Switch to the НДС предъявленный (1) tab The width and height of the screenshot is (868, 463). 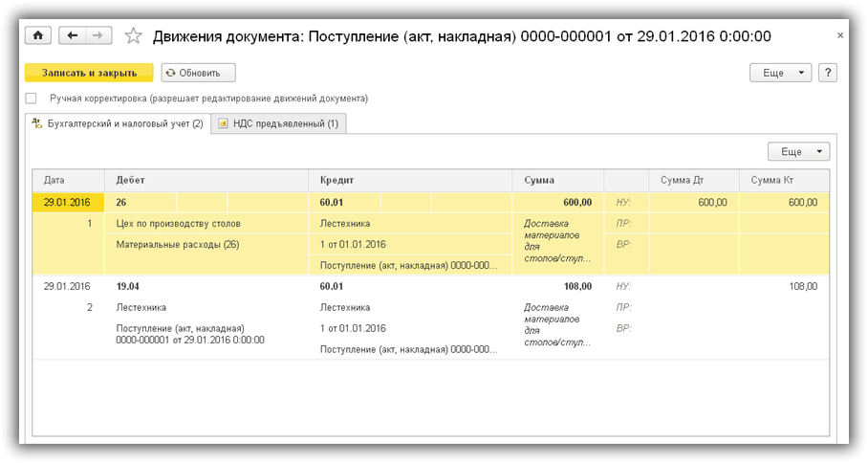tap(278, 123)
